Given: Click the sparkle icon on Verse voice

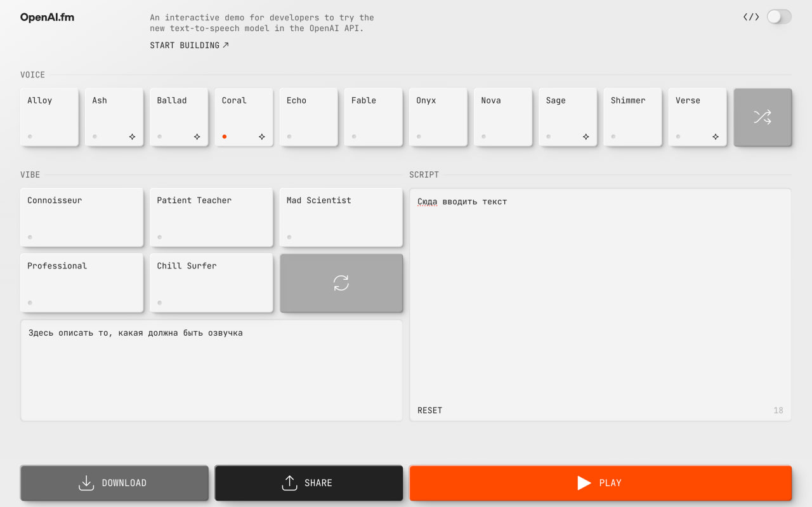Looking at the screenshot, I should tap(715, 136).
